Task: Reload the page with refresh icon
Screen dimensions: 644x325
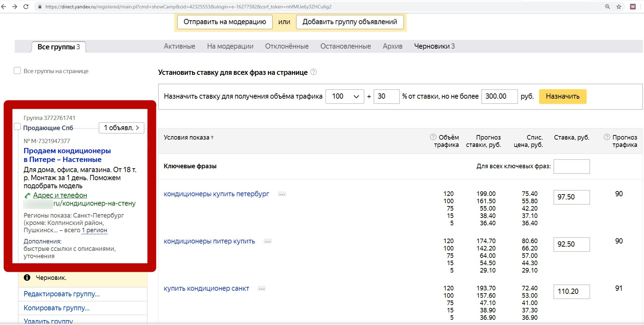Action: point(26,7)
